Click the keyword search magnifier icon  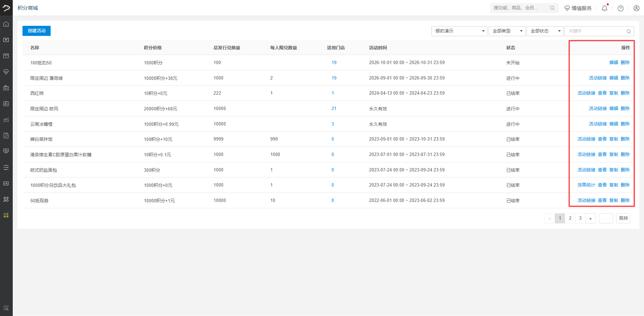pos(629,31)
